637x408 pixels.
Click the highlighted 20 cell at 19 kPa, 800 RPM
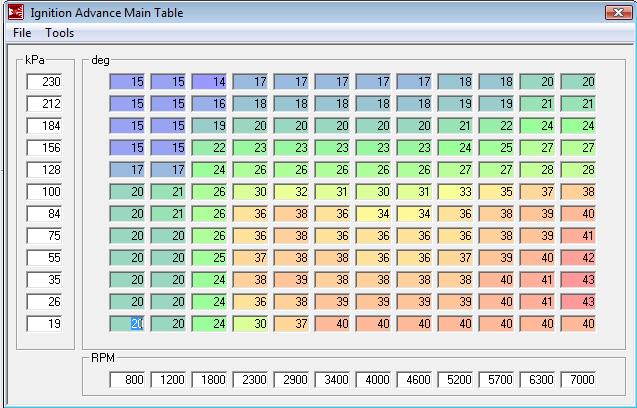(x=127, y=323)
